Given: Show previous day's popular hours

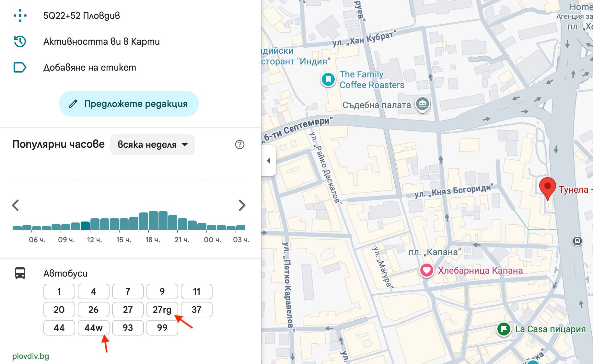Looking at the screenshot, I should tap(16, 205).
